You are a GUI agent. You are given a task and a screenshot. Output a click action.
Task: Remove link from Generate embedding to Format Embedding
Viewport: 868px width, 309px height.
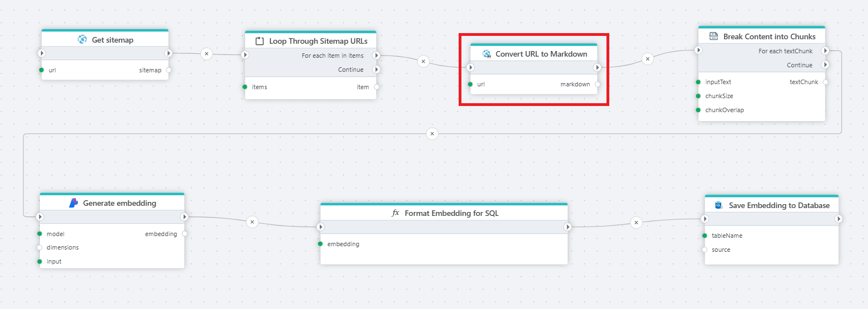(252, 222)
